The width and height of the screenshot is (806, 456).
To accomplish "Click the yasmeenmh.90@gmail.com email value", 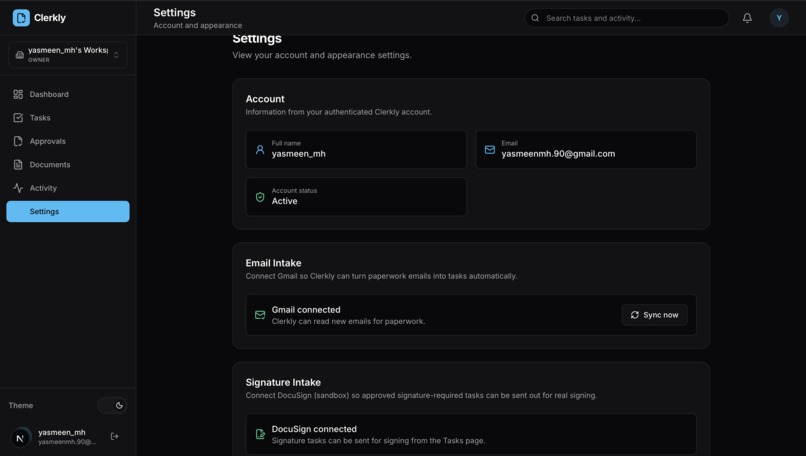I will [x=558, y=154].
